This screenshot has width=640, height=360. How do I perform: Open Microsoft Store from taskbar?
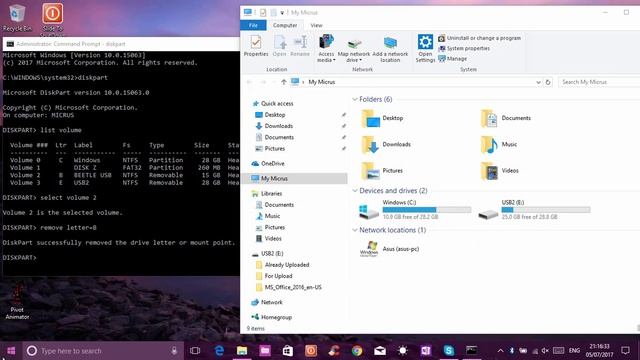pos(288,351)
